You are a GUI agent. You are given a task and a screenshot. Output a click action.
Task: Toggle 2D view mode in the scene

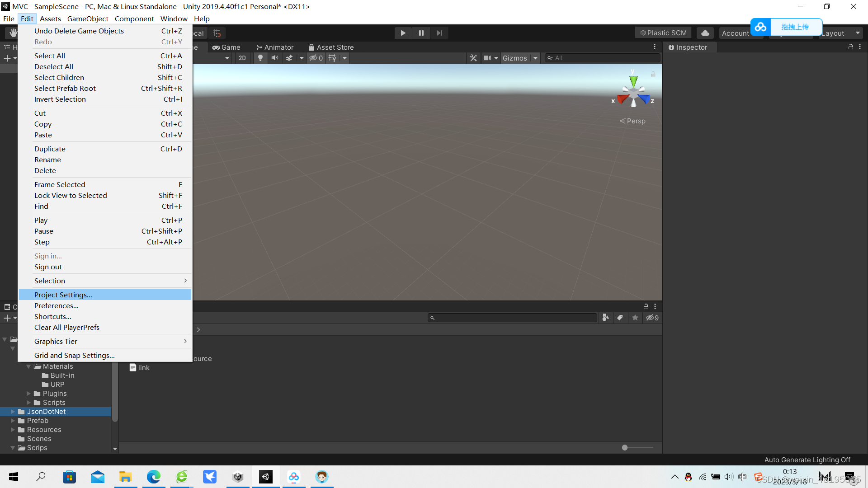242,58
